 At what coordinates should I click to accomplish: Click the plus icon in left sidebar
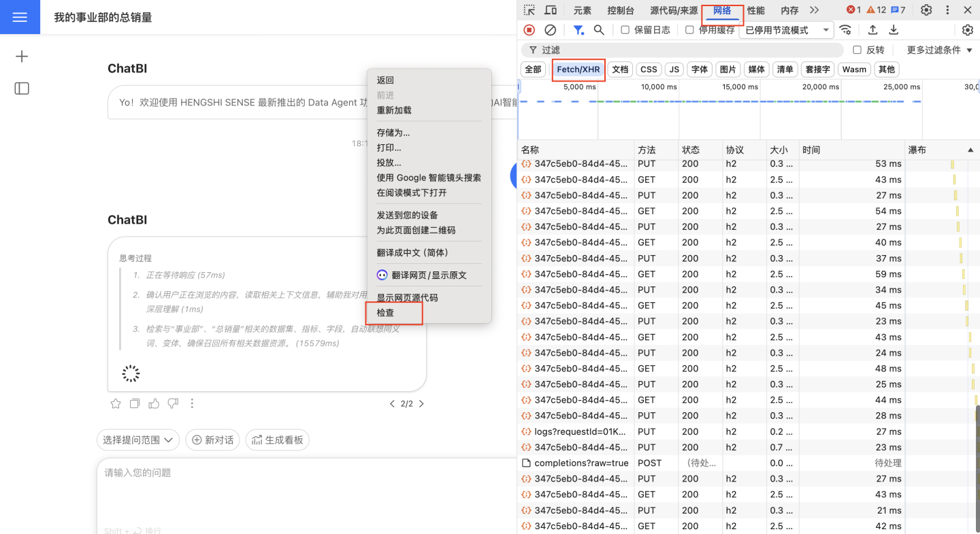point(22,56)
